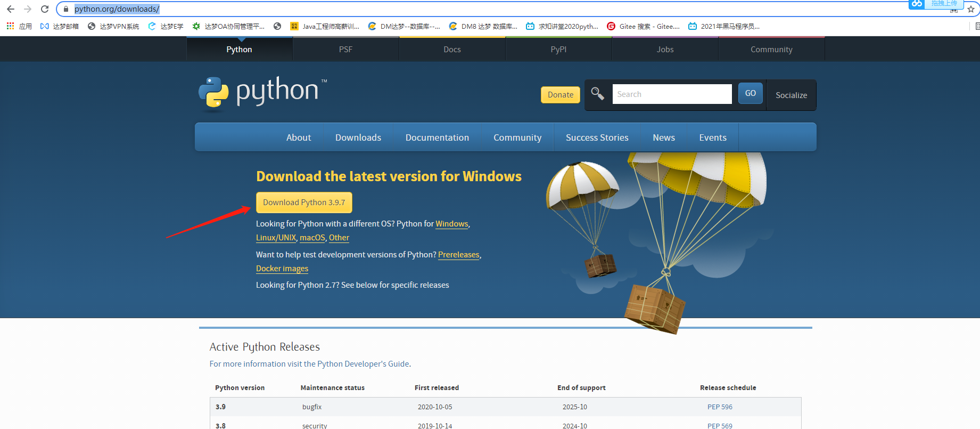The height and width of the screenshot is (429, 980).
Task: Open the PEP 569 link
Action: (x=720, y=426)
